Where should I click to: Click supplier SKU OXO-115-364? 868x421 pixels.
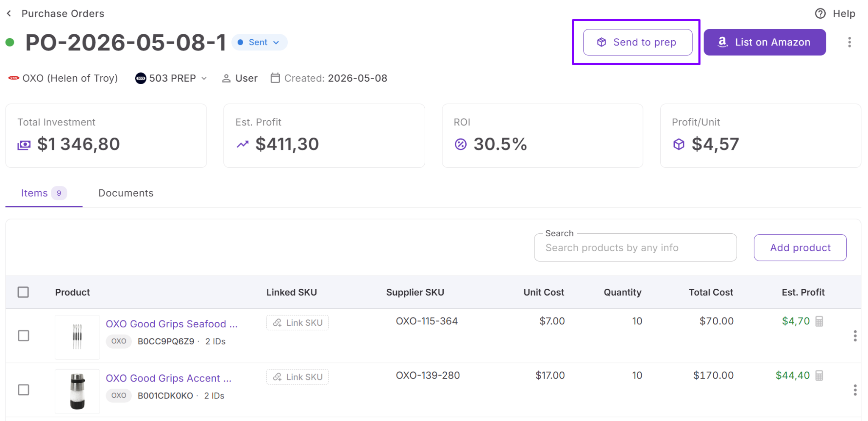427,321
